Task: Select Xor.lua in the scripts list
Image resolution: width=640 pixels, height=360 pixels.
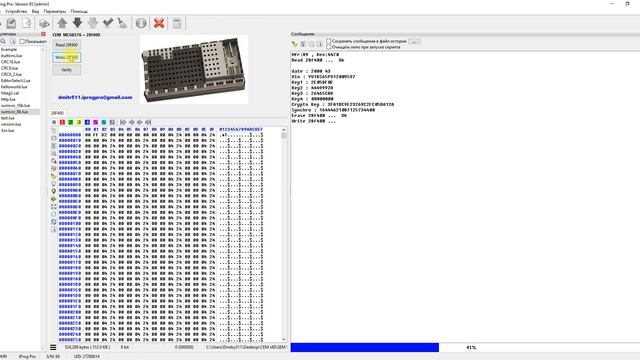Action: (8, 131)
